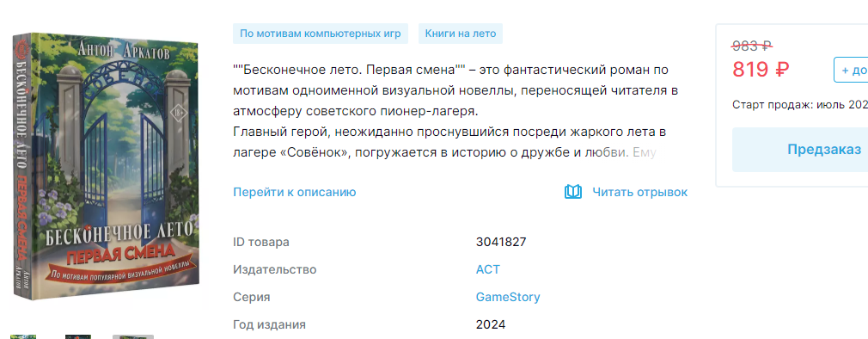Open the first cover thumbnail below the book
Image resolution: width=868 pixels, height=339 pixels.
(x=24, y=336)
